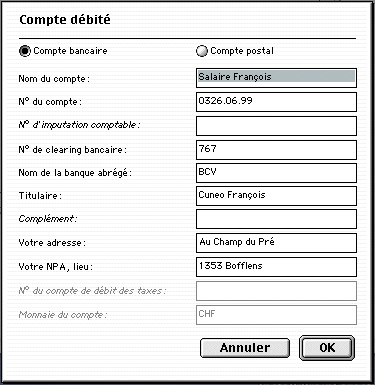Click the Votre NPA, lieu field
The height and width of the screenshot is (385, 375).
(276, 267)
